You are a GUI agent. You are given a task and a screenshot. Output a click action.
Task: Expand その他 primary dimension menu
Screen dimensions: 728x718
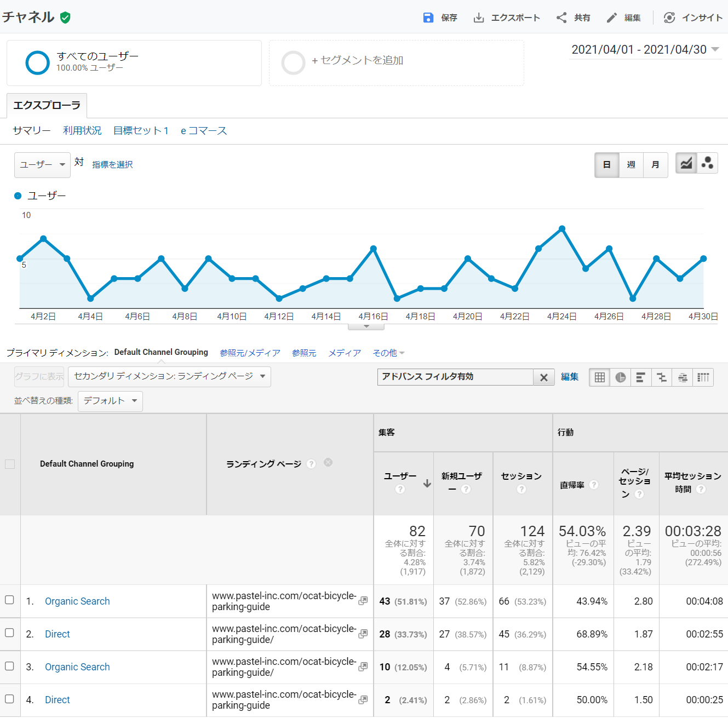pos(388,353)
